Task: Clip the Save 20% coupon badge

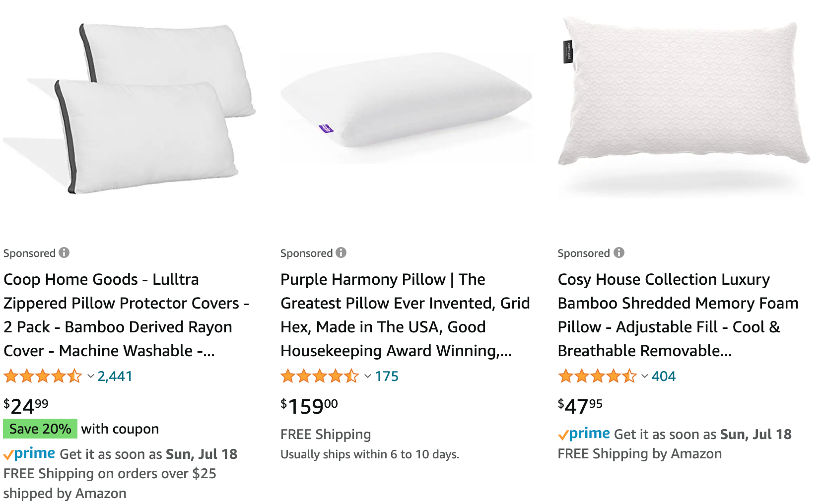Action: [40, 429]
